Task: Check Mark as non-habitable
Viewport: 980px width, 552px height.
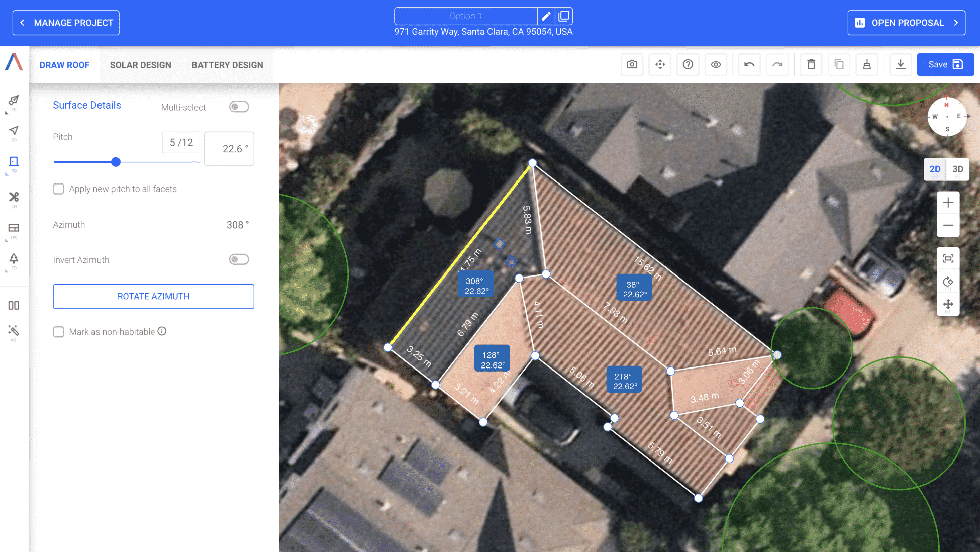Action: pyautogui.click(x=59, y=332)
